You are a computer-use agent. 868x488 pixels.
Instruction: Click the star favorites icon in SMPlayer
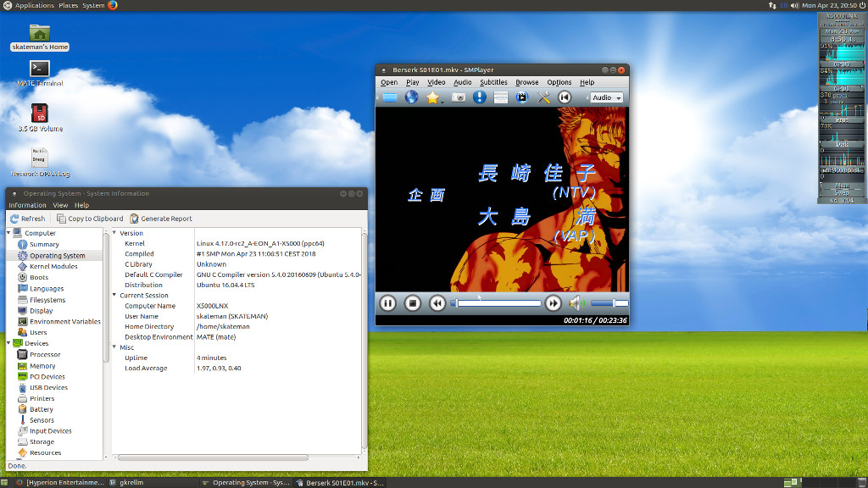432,97
